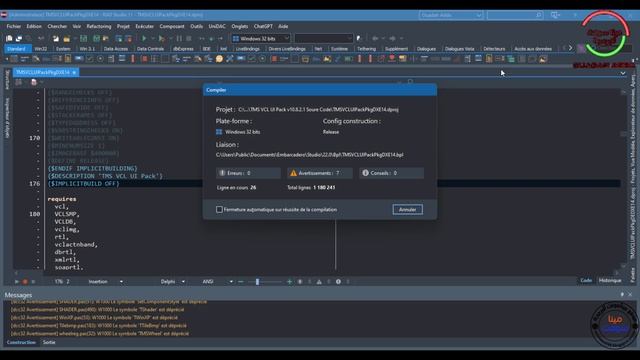The image size is (640, 360).
Task: Open the Structure side panel tab
Action: (x=7, y=80)
